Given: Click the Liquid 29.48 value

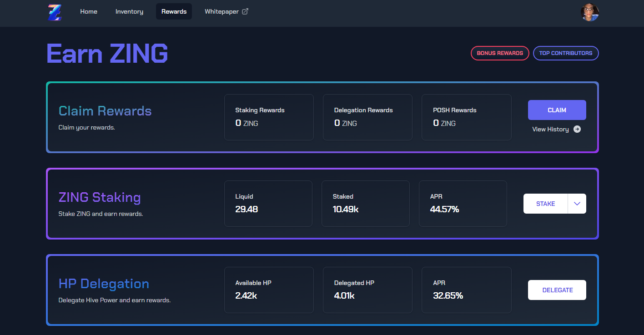Looking at the screenshot, I should tap(247, 210).
